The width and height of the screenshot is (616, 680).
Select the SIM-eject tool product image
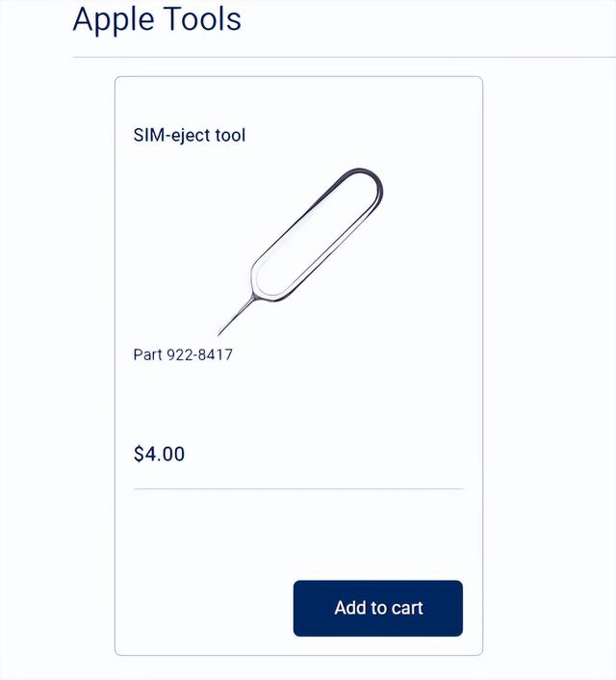click(x=300, y=252)
